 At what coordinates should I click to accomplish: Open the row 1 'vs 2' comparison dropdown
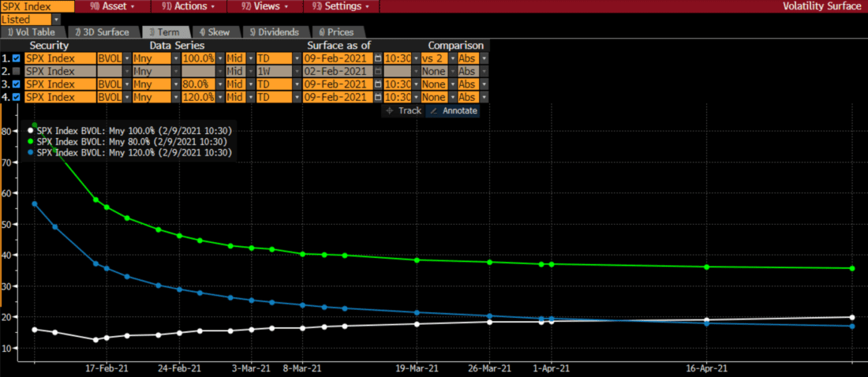(x=451, y=58)
